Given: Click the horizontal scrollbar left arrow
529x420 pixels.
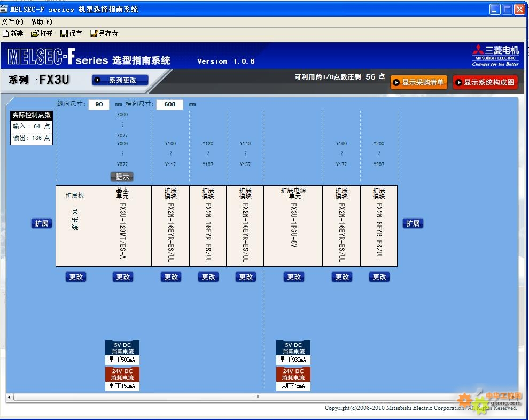Looking at the screenshot, I should pos(10,397).
